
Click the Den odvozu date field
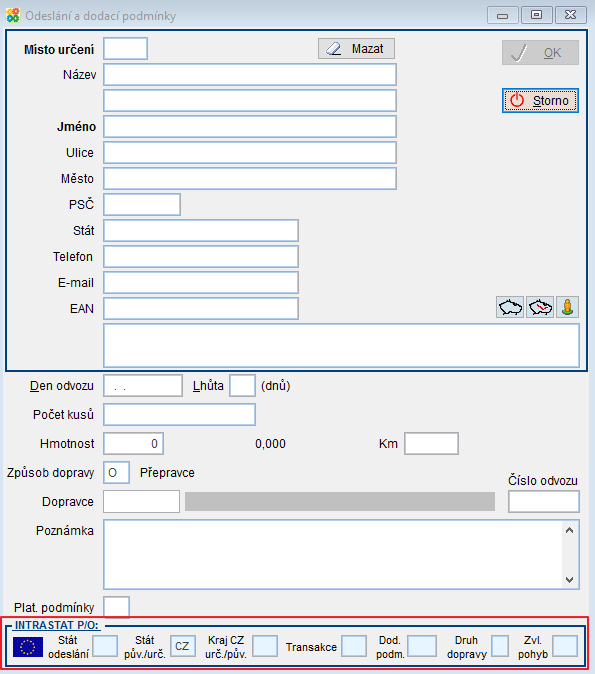[x=143, y=386]
